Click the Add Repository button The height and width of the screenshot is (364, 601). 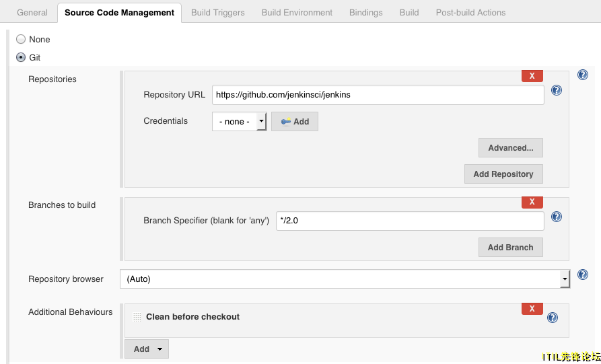tap(503, 174)
